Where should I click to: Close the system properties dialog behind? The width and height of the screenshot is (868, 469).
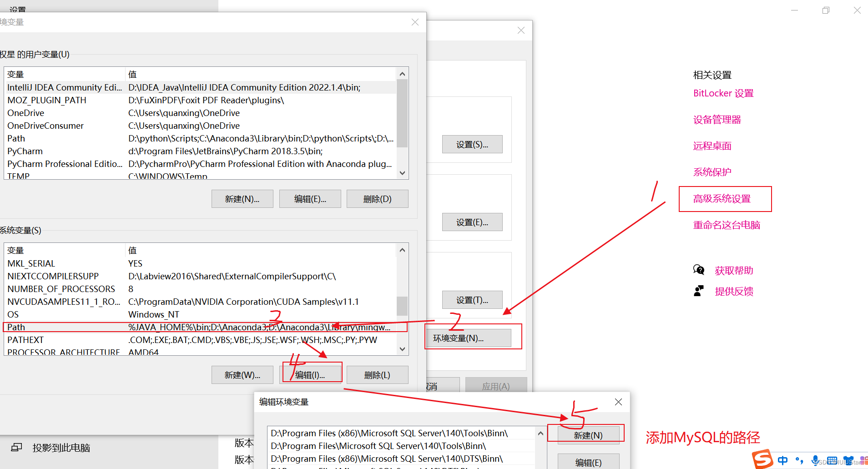(x=521, y=30)
